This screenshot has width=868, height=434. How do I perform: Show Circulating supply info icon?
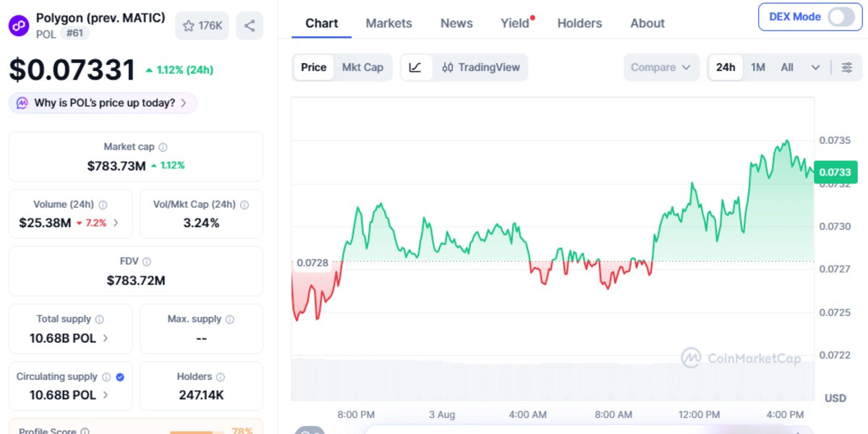pos(106,377)
